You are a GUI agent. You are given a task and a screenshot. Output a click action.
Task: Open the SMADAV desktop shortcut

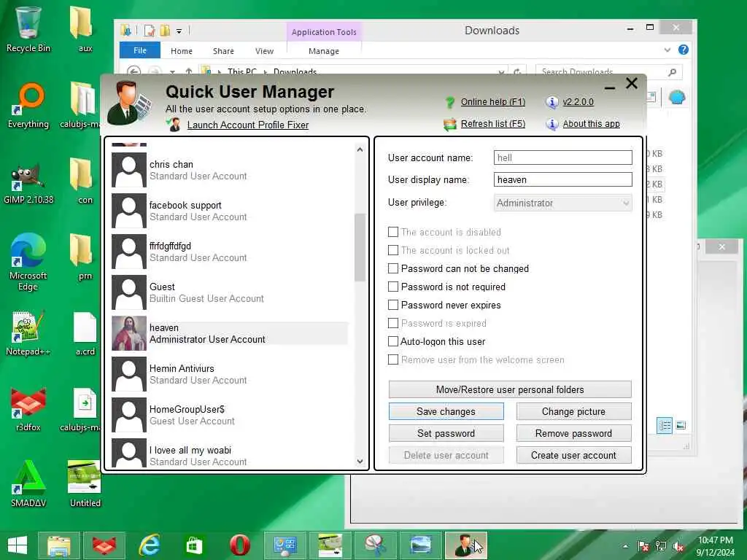28,483
